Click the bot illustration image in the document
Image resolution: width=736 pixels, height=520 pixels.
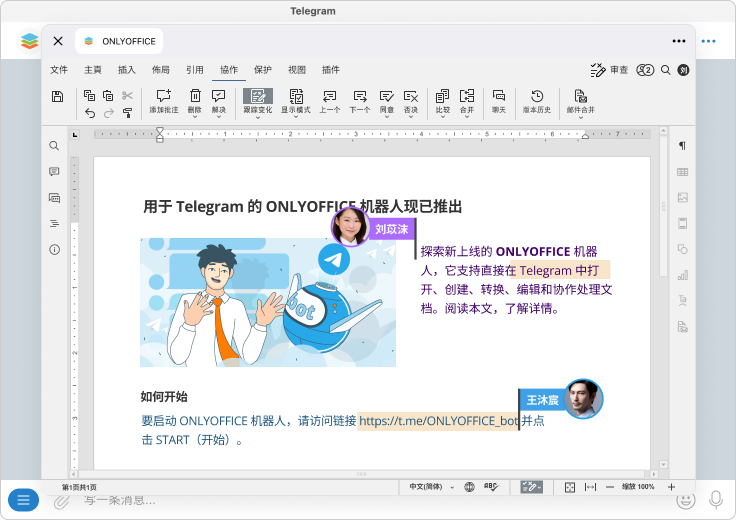coord(268,302)
